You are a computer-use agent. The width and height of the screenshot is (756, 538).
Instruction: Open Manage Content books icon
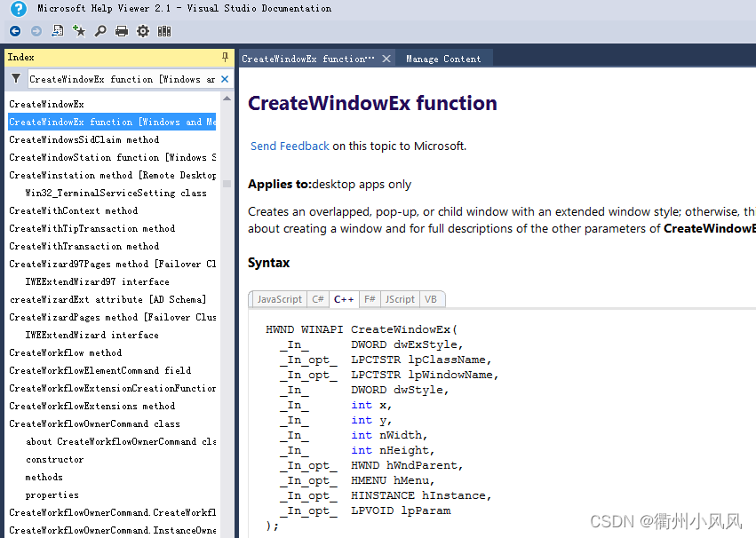click(164, 31)
